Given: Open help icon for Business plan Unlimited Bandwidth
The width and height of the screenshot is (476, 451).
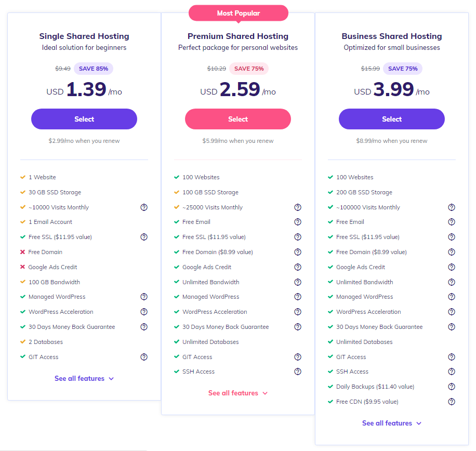Looking at the screenshot, I should click(452, 282).
